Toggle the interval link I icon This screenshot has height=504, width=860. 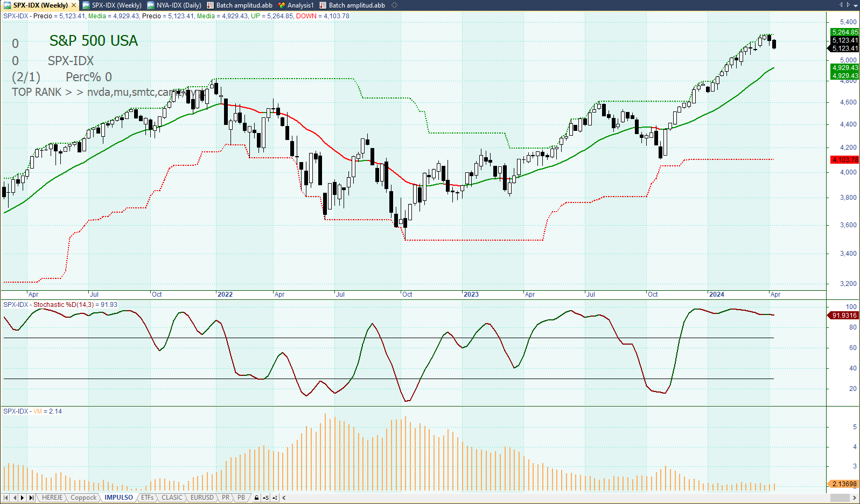pyautogui.click(x=275, y=498)
